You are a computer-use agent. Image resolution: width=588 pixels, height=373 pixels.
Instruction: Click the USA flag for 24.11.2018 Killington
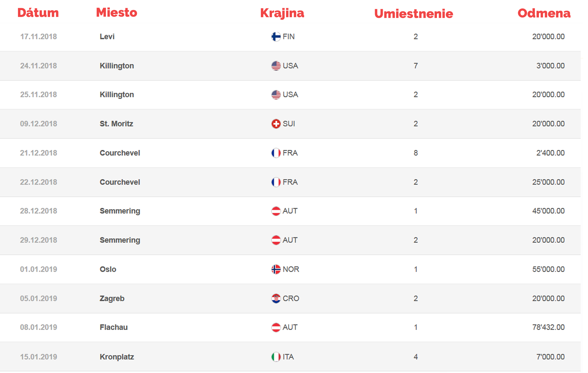pyautogui.click(x=276, y=66)
